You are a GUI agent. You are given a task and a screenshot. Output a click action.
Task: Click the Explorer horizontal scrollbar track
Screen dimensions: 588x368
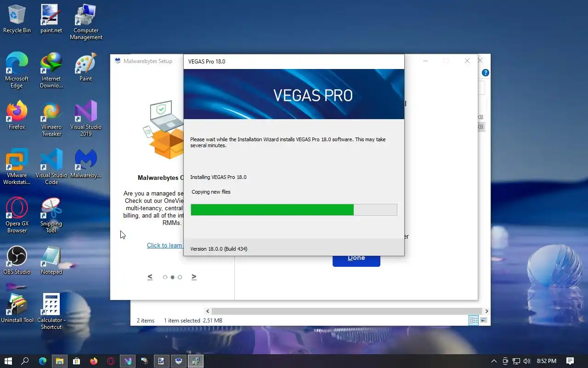(x=347, y=311)
